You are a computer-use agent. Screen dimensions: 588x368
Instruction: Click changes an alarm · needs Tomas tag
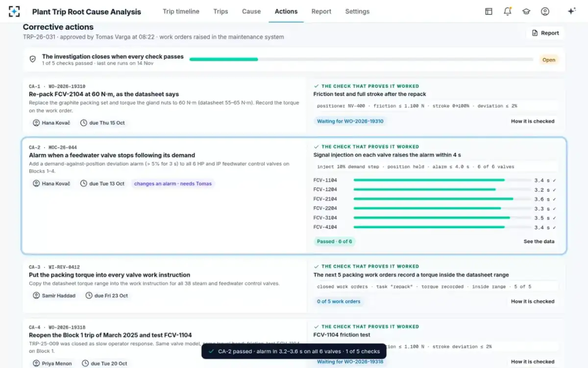click(x=173, y=184)
